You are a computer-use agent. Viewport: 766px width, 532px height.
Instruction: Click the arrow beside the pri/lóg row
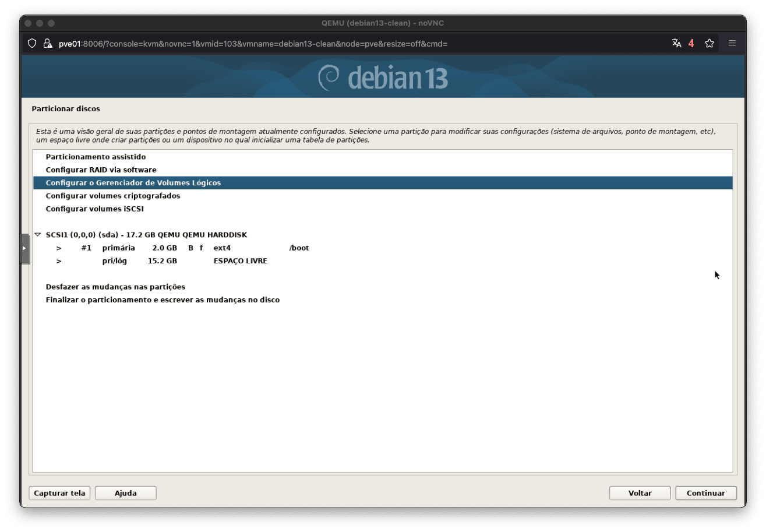click(59, 261)
